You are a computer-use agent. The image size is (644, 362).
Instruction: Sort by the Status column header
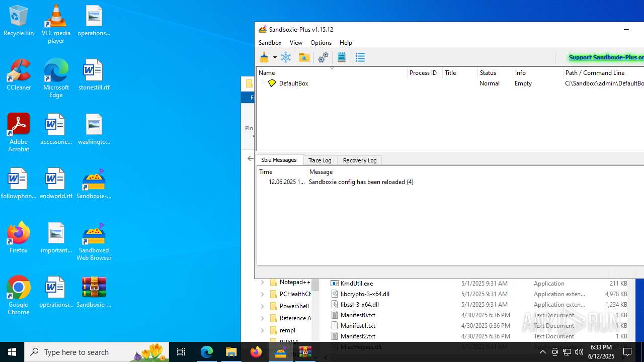[x=495, y=73]
